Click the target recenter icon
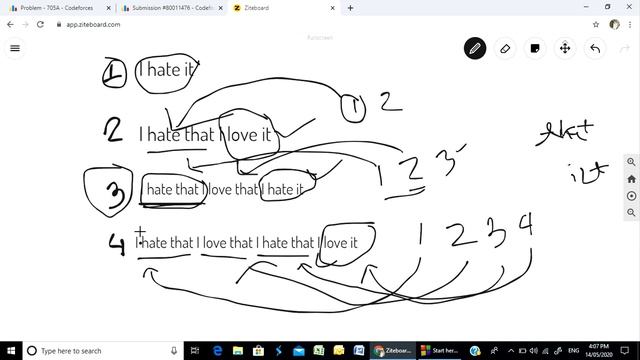 [x=631, y=196]
